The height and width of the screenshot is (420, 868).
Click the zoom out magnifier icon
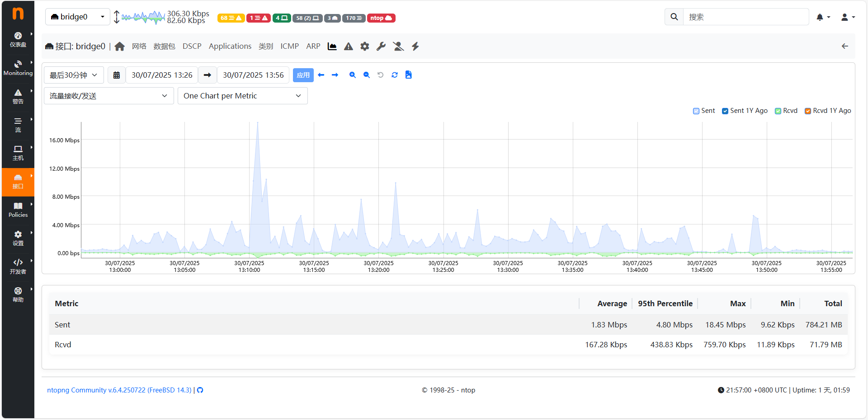pyautogui.click(x=367, y=75)
